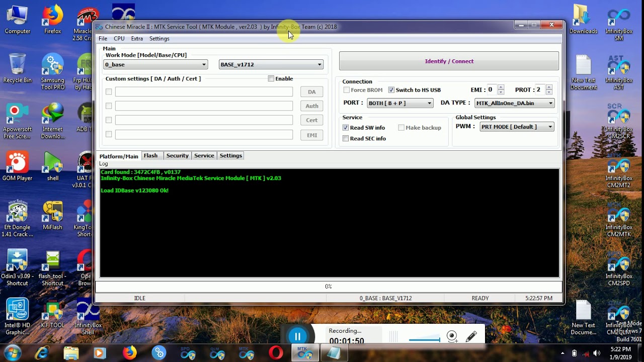Viewport: 644px width, 362px height.
Task: Increase the PROT value stepper
Action: click(549, 87)
